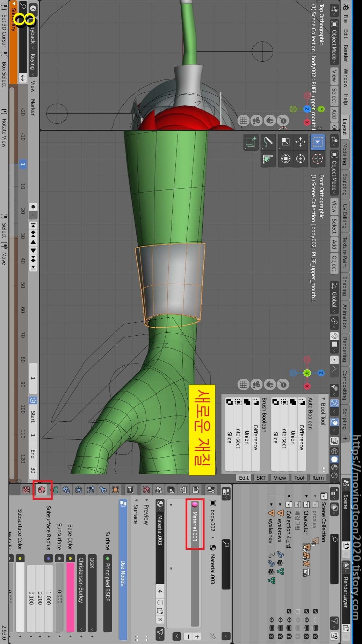
Task: Activate the Scale tool in Front view
Action: point(286,142)
